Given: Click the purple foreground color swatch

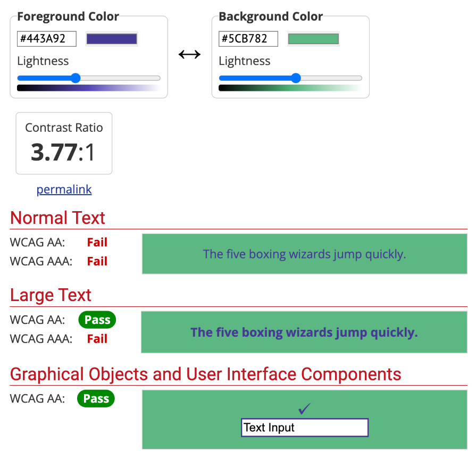Looking at the screenshot, I should pyautogui.click(x=111, y=38).
